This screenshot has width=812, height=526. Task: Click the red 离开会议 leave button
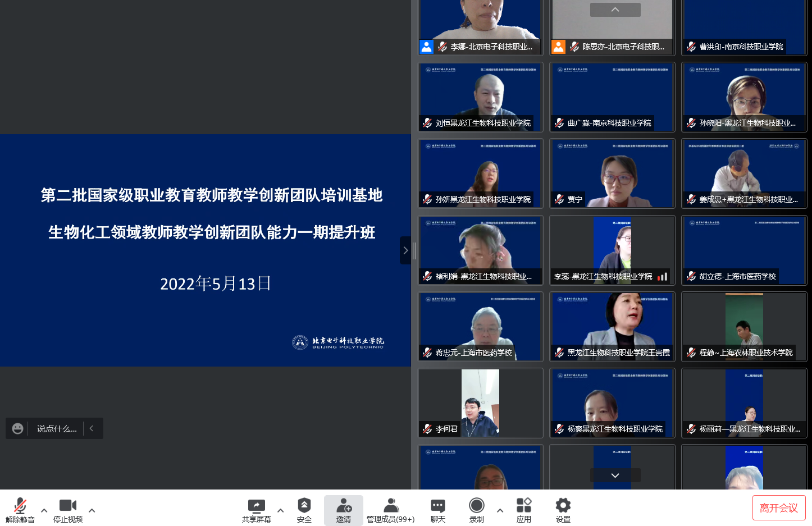coord(779,507)
